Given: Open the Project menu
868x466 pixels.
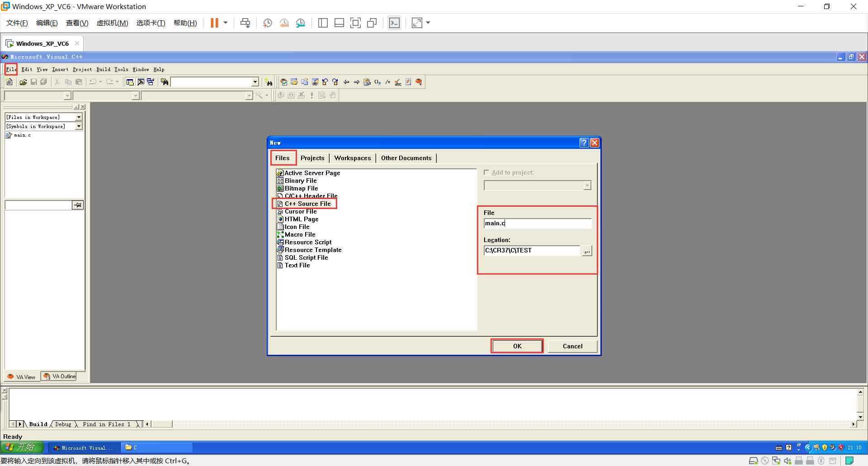Looking at the screenshot, I should 82,69.
